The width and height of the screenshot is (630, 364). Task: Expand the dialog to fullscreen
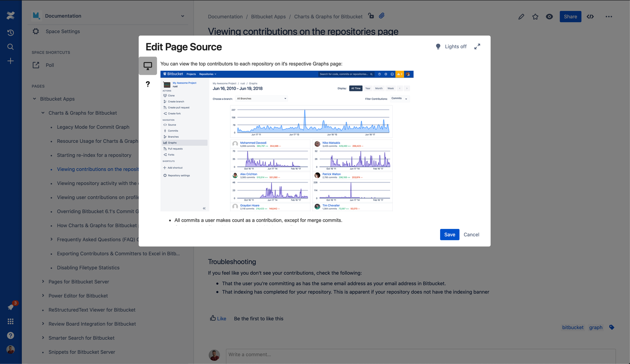477,47
